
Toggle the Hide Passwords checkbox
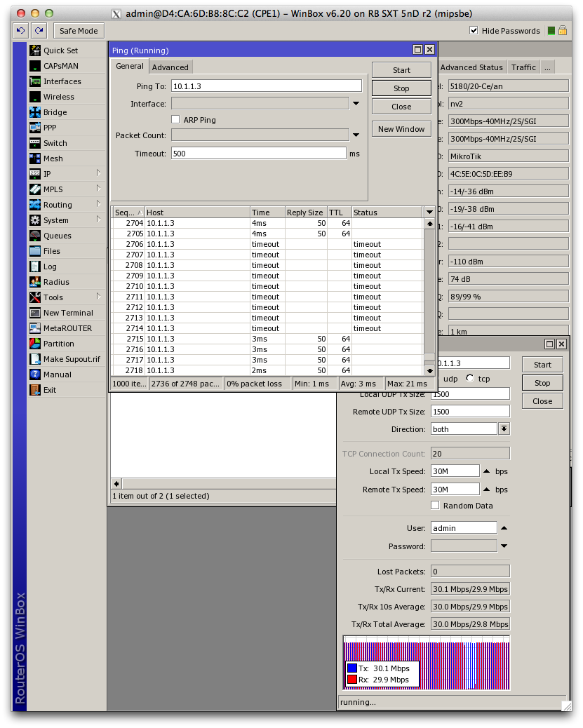(x=475, y=30)
